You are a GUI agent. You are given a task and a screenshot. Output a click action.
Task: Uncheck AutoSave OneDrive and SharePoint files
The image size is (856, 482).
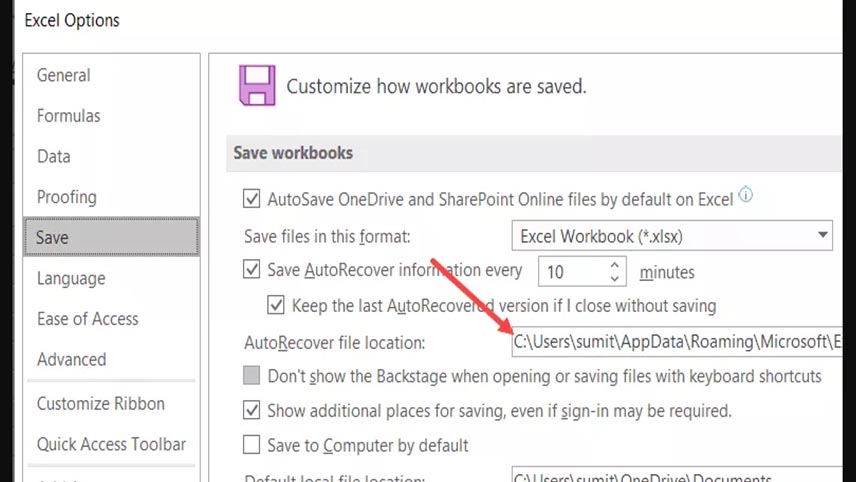[252, 199]
